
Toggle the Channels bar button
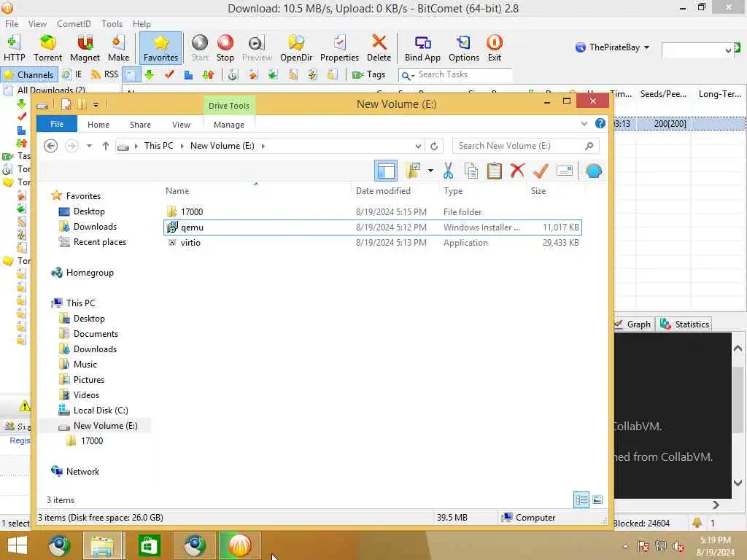[x=29, y=75]
